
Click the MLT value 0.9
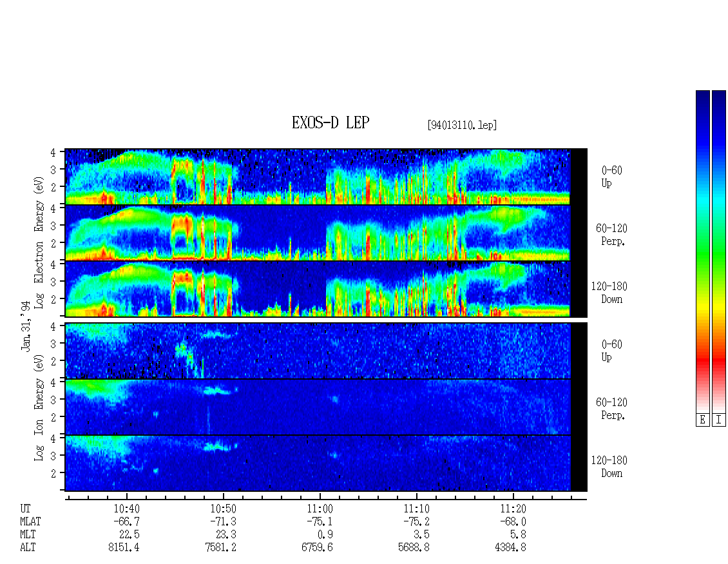(x=325, y=535)
